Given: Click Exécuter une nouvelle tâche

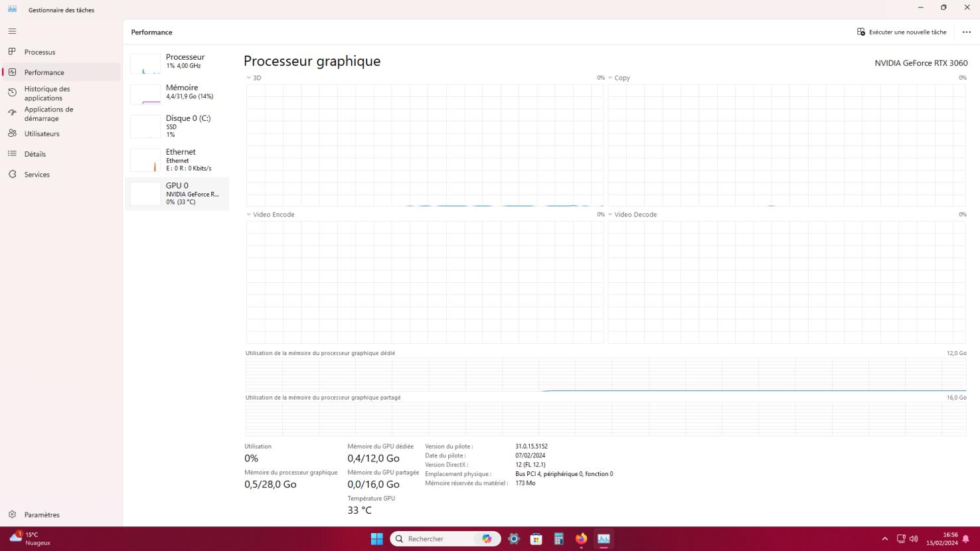Looking at the screenshot, I should click(902, 31).
